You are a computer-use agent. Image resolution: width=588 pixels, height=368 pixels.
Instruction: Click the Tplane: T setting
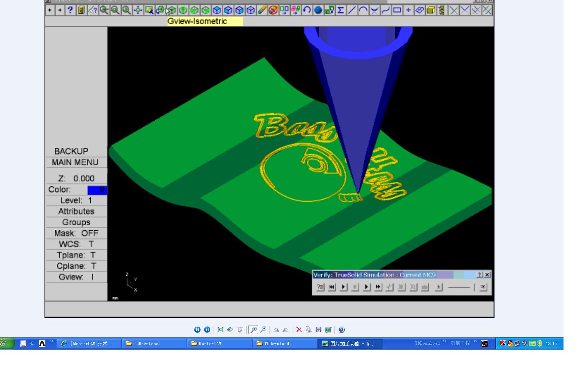click(x=76, y=255)
